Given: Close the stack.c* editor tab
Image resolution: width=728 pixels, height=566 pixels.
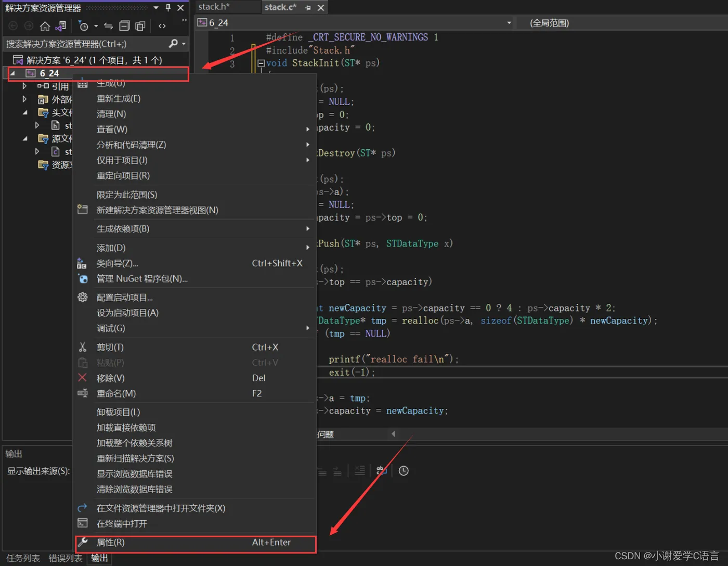Looking at the screenshot, I should pyautogui.click(x=321, y=8).
